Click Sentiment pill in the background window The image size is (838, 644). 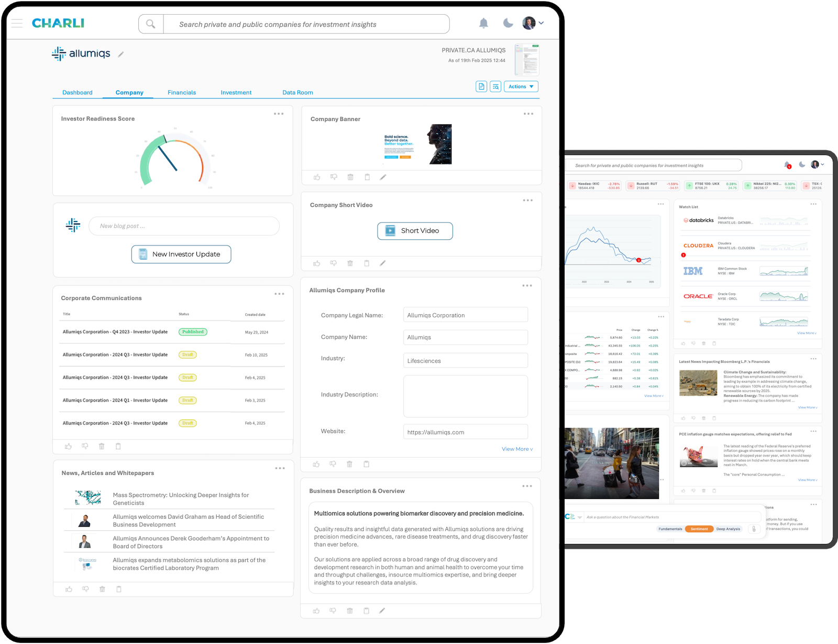[699, 529]
